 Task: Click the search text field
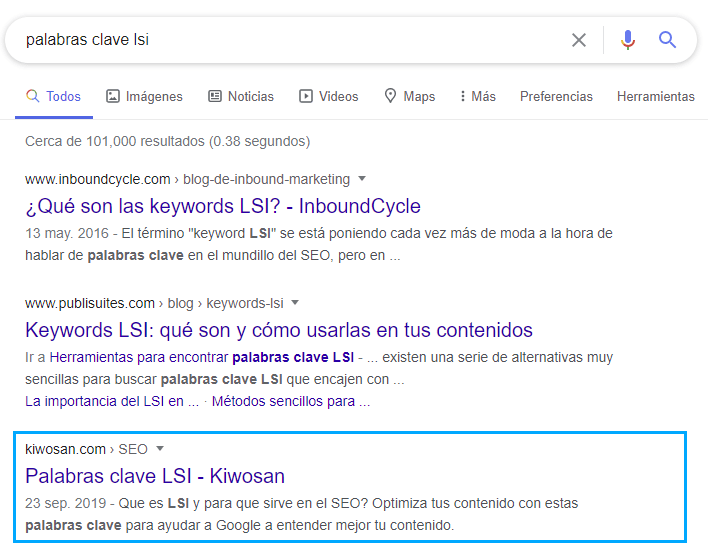289,40
